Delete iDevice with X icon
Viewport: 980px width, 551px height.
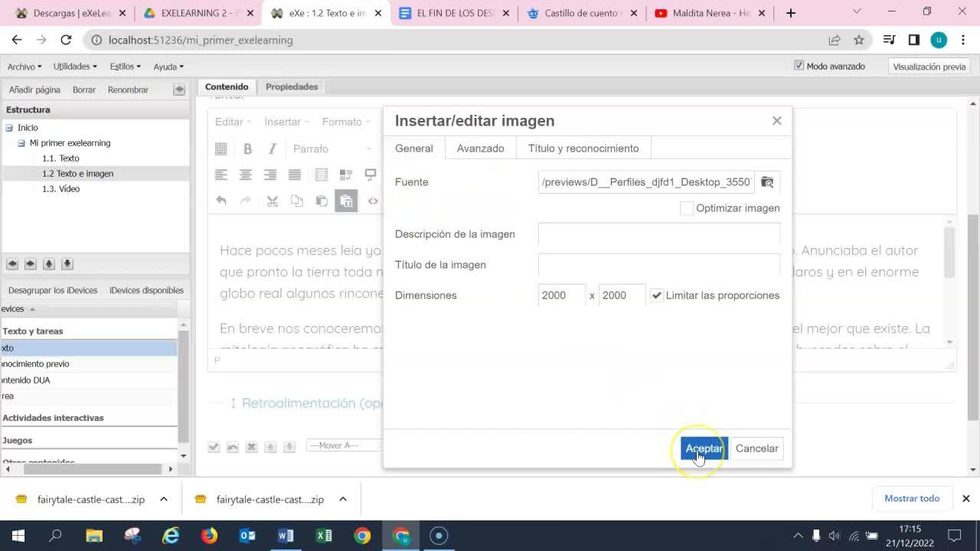(251, 446)
